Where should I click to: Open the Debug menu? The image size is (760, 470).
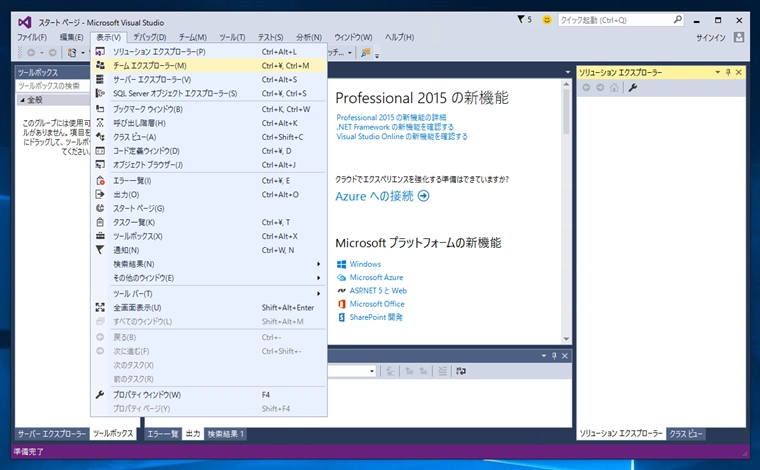150,37
